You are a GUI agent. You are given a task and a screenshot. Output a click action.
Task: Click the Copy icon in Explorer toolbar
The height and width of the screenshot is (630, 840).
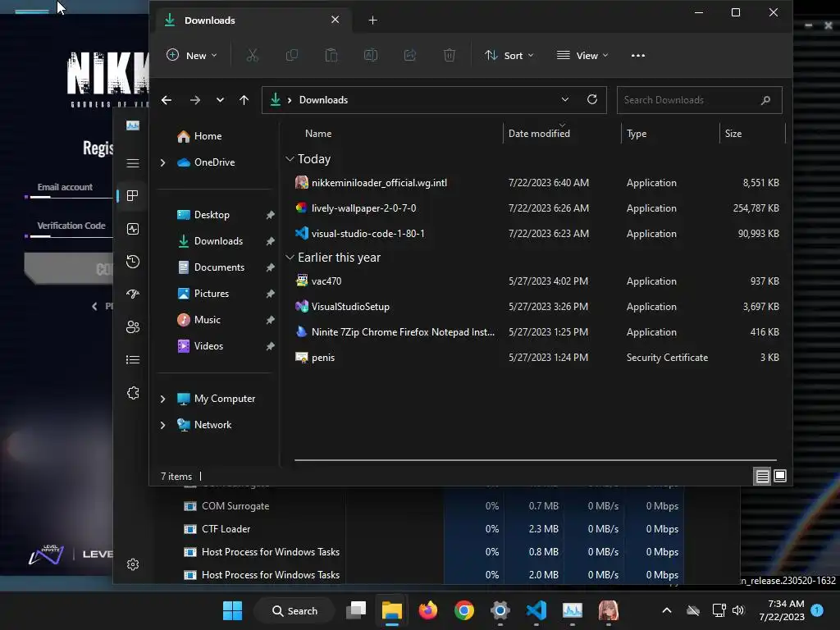coord(292,55)
